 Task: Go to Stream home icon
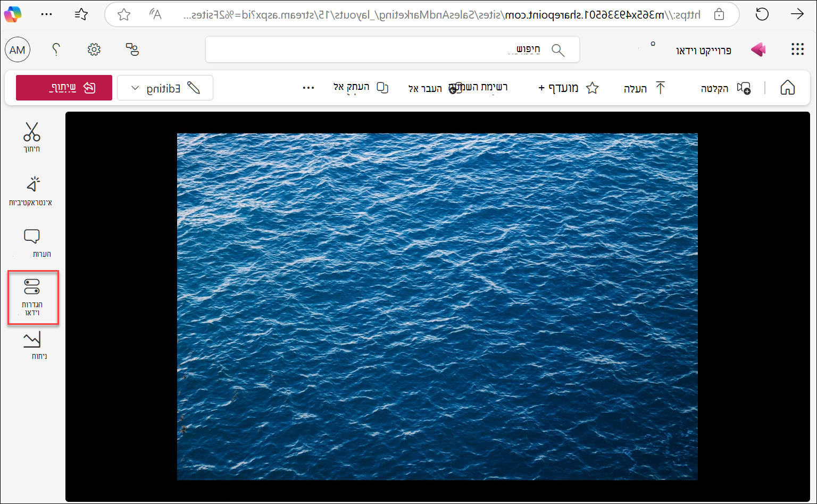pos(787,88)
